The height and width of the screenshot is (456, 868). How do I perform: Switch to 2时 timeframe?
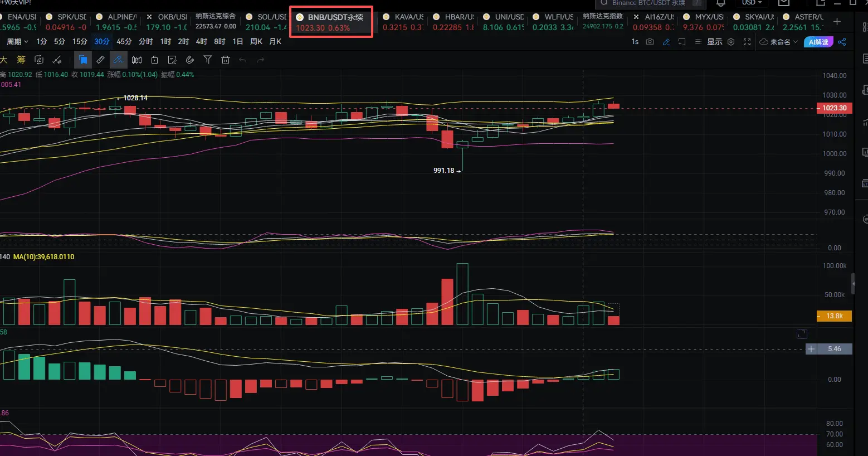click(x=183, y=42)
